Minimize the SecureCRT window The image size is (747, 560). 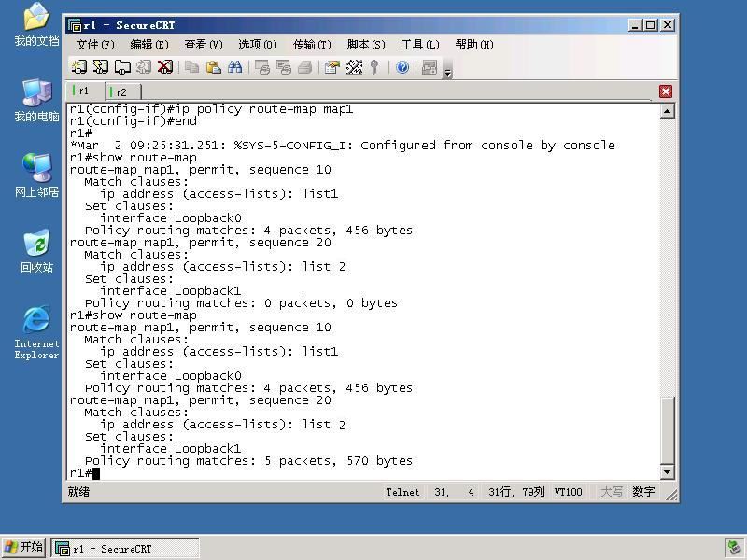click(634, 25)
